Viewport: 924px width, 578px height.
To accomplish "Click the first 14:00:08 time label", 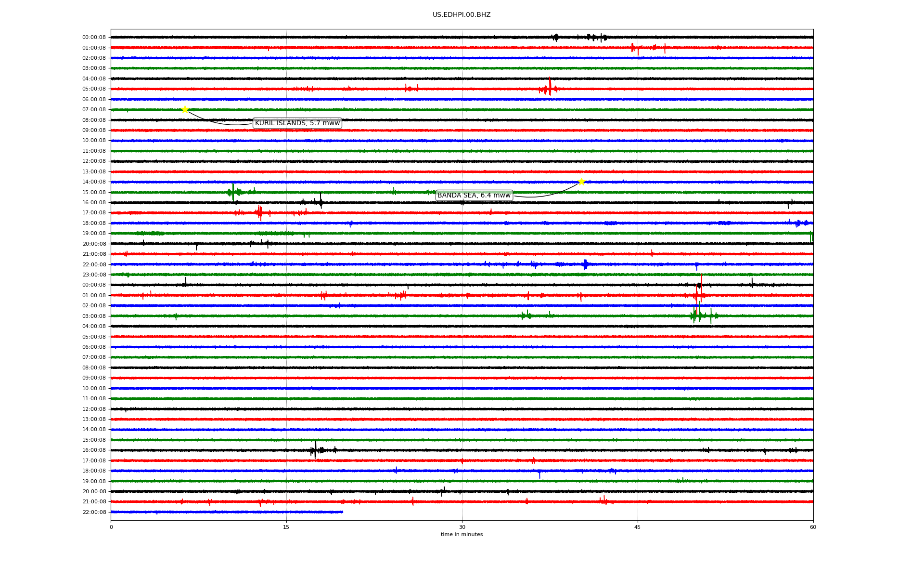I will point(94,182).
